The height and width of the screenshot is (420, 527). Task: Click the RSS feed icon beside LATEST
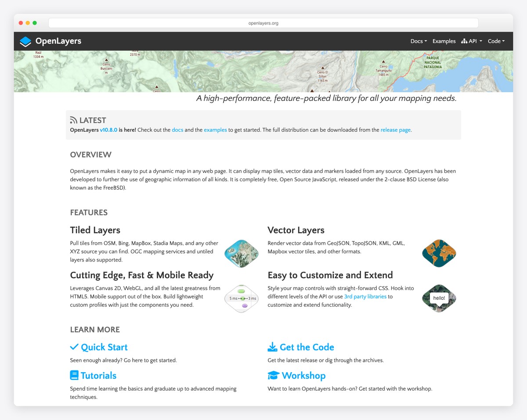73,119
